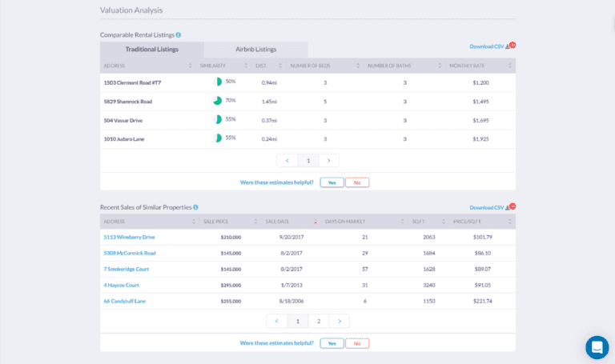615x364 pixels.
Task: Click 50% similarity pie for Clermont Road
Action: coord(219,82)
